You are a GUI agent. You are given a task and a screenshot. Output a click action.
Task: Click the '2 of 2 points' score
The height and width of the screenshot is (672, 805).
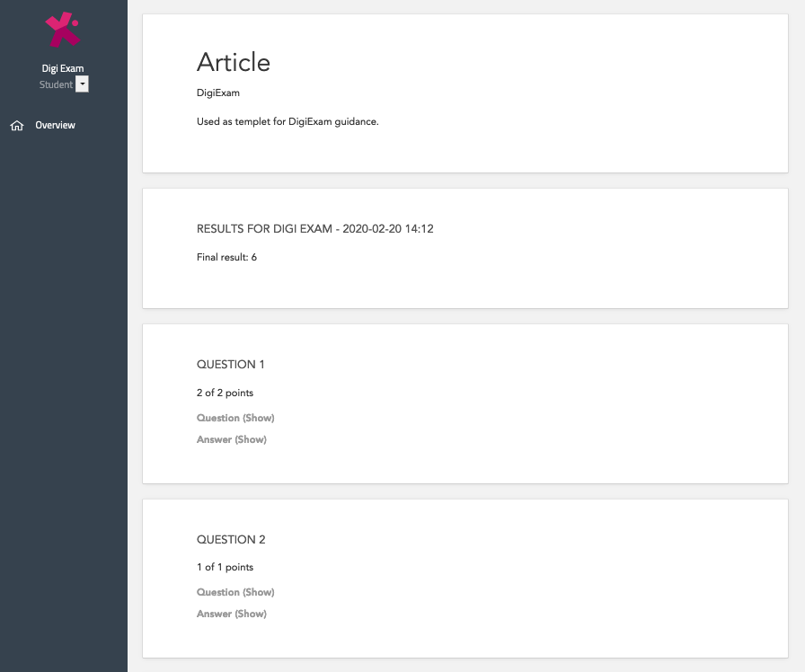(225, 393)
